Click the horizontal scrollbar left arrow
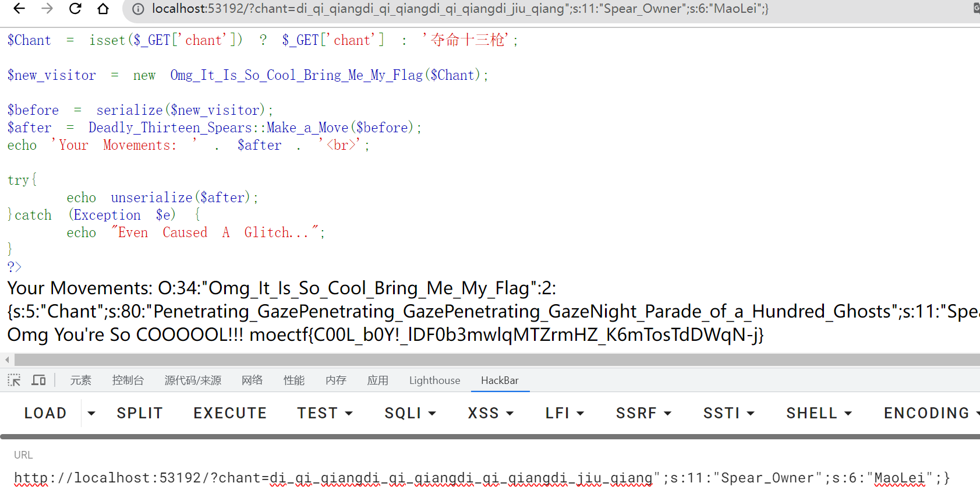980x497 pixels. tap(7, 360)
